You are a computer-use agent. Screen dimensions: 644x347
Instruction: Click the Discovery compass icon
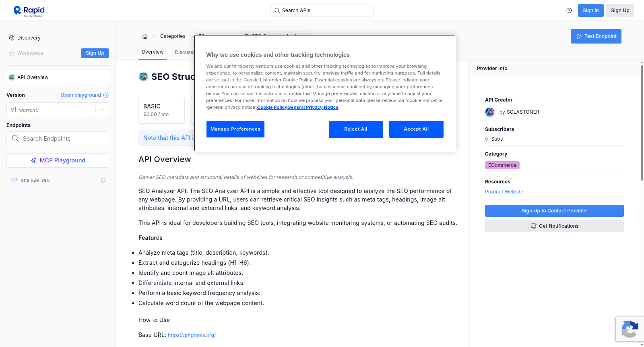12,38
